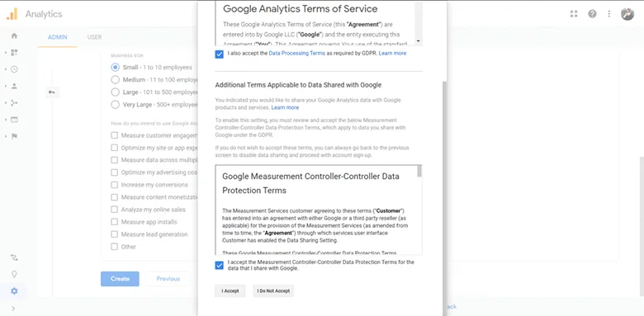The height and width of the screenshot is (316, 644).
Task: Open Realtime clock icon in sidebar
Action: 14,69
